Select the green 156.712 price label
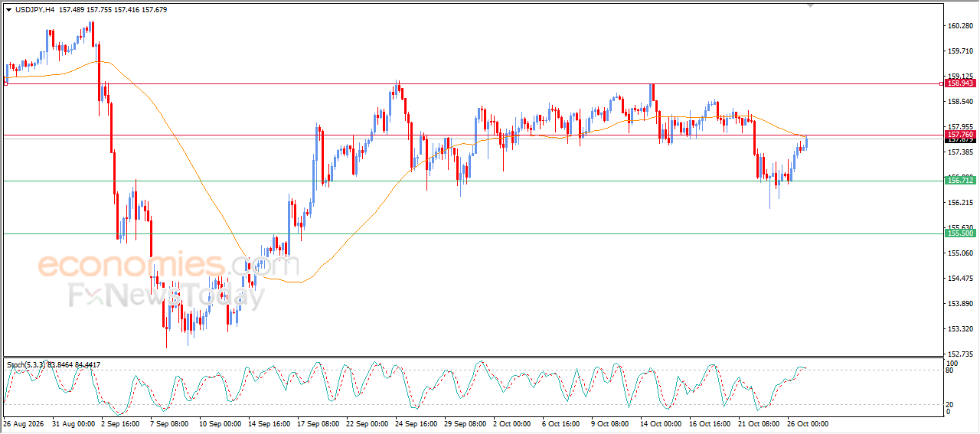This screenshot has width=980, height=434. pos(960,180)
